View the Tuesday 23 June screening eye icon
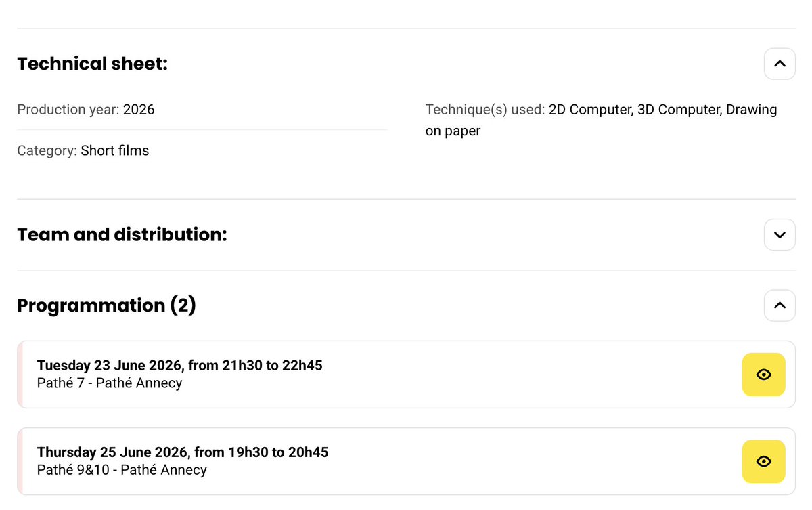 [764, 375]
